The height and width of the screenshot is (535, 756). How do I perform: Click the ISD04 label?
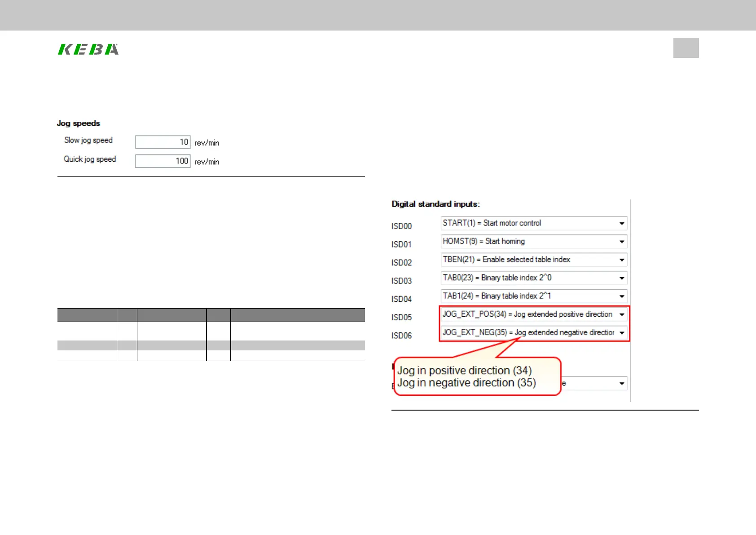tap(401, 299)
